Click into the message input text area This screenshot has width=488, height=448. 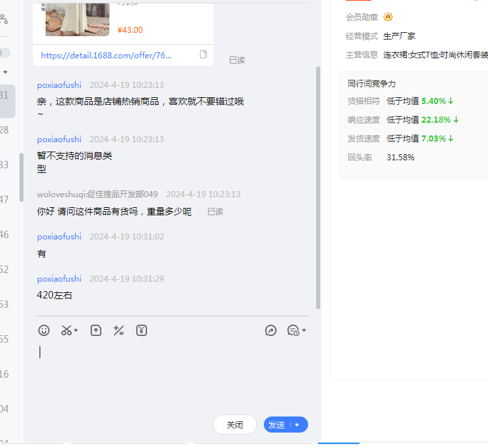(168, 376)
